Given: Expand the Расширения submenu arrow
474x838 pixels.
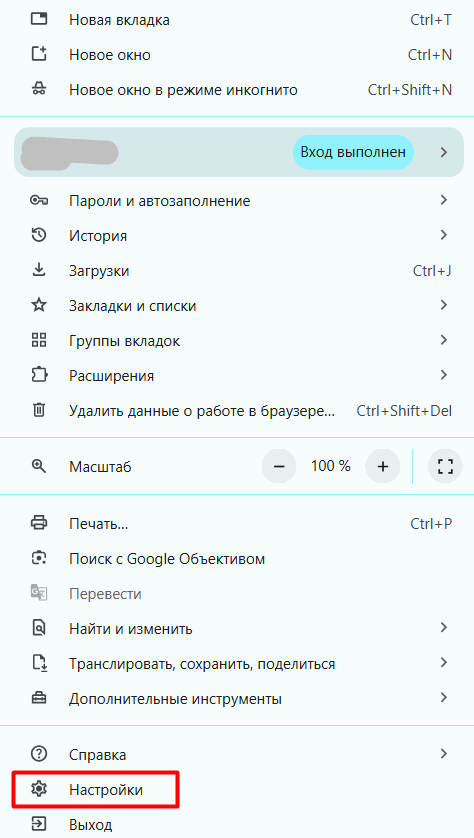Looking at the screenshot, I should tap(443, 375).
